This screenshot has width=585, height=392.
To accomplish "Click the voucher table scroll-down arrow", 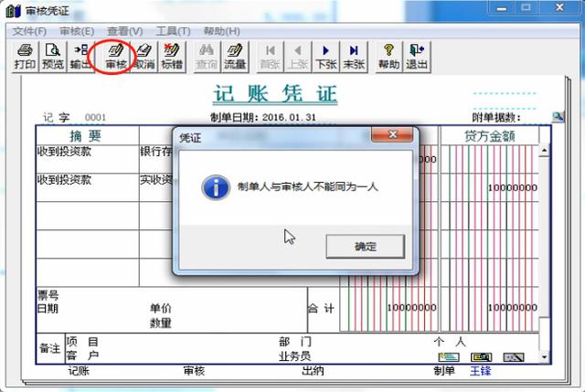I will point(544,357).
